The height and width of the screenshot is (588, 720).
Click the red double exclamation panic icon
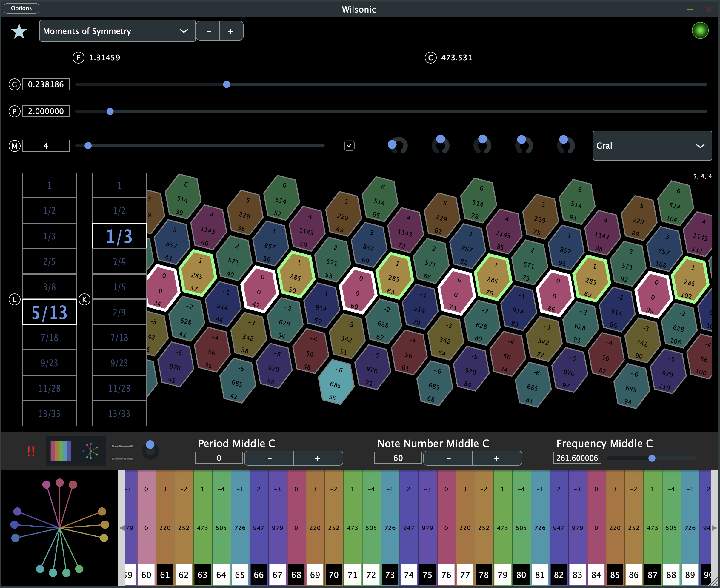tap(31, 451)
